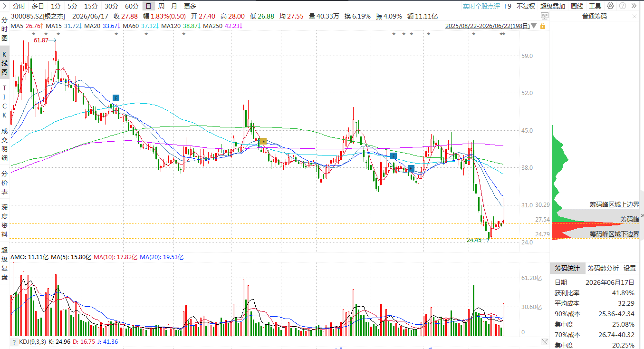Open the chip panel 设置 settings
The width and height of the screenshot is (644, 349).
click(630, 268)
